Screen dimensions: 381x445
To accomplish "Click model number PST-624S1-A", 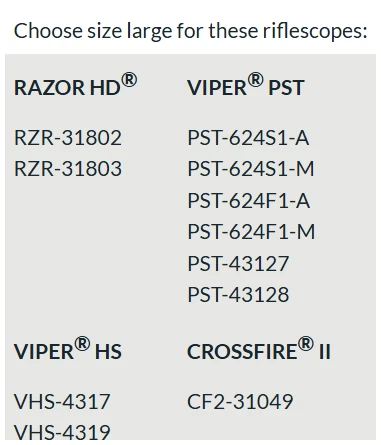I will 248,138.
